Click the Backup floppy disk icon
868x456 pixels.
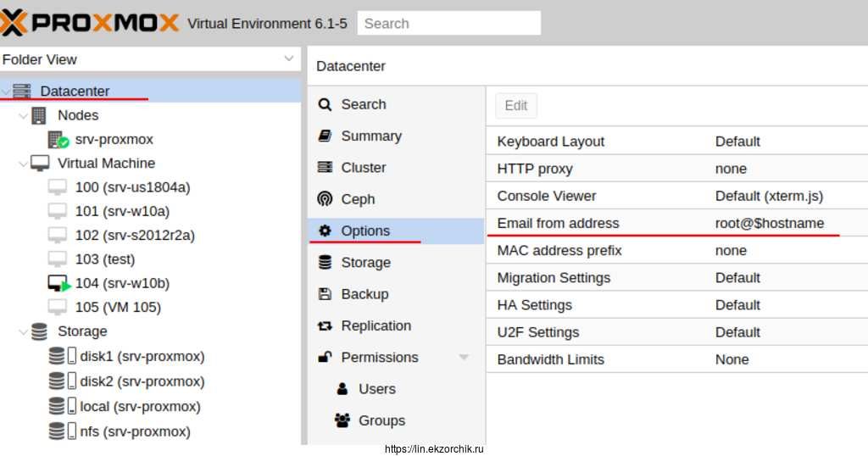(x=325, y=294)
